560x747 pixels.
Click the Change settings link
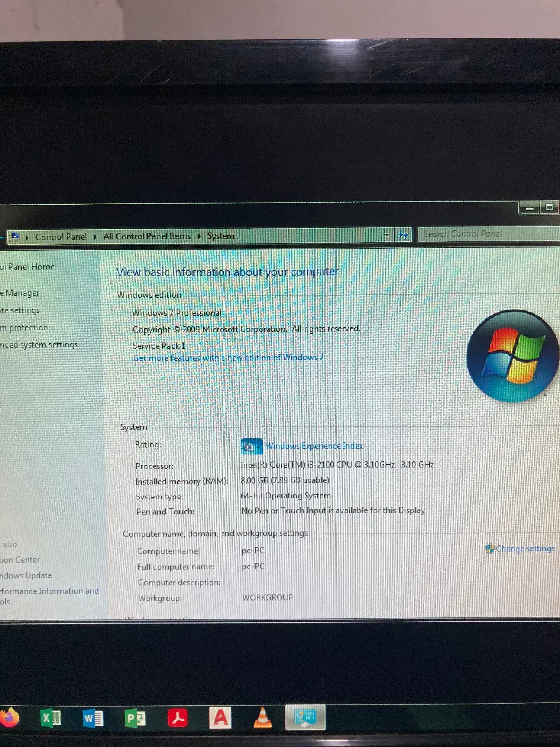point(525,549)
